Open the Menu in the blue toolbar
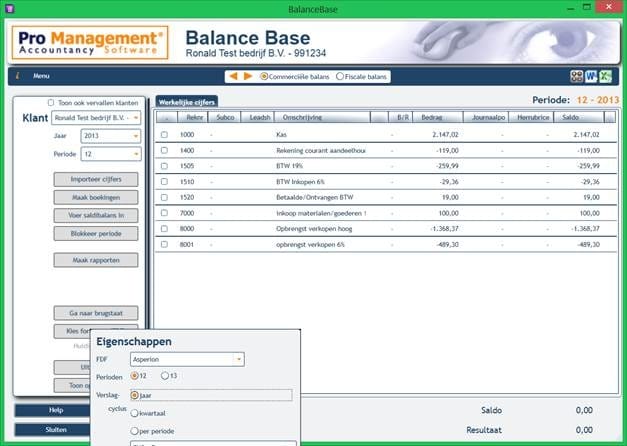This screenshot has width=627, height=446. (x=41, y=76)
